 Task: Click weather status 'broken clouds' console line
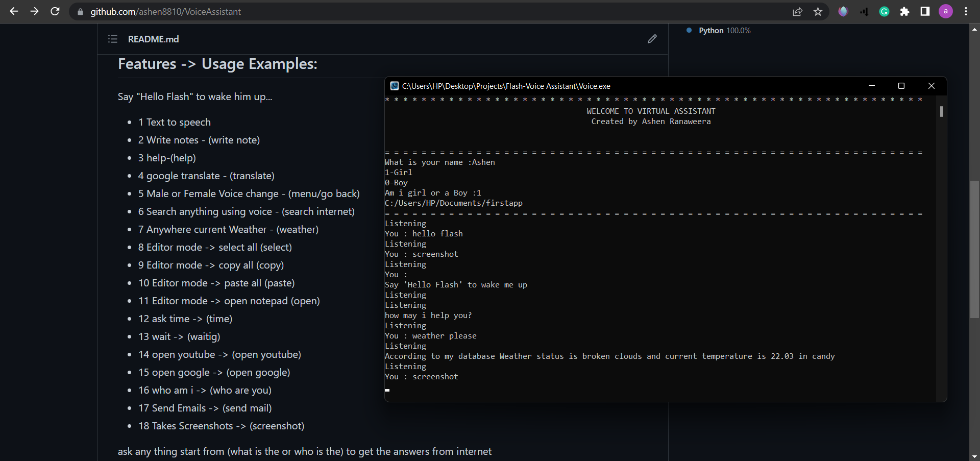pos(610,356)
